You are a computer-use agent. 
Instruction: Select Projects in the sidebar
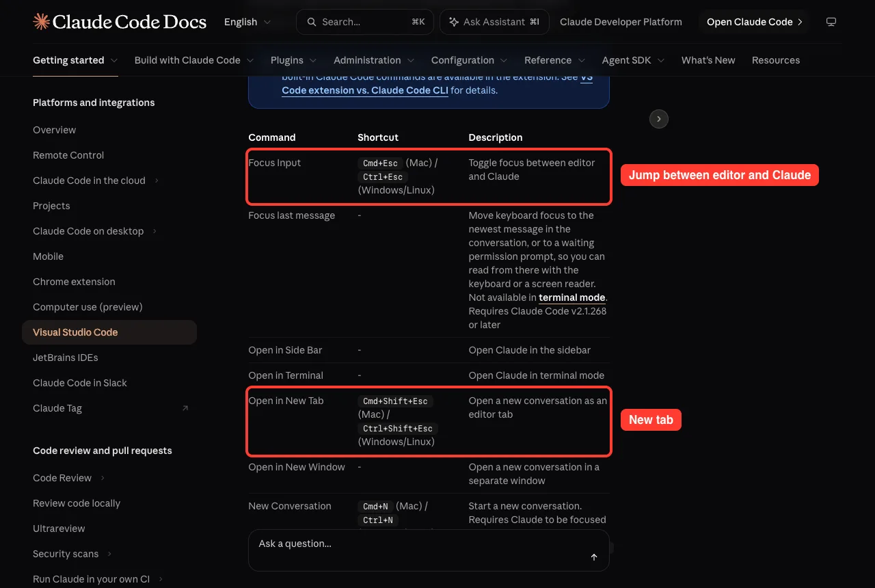point(51,206)
